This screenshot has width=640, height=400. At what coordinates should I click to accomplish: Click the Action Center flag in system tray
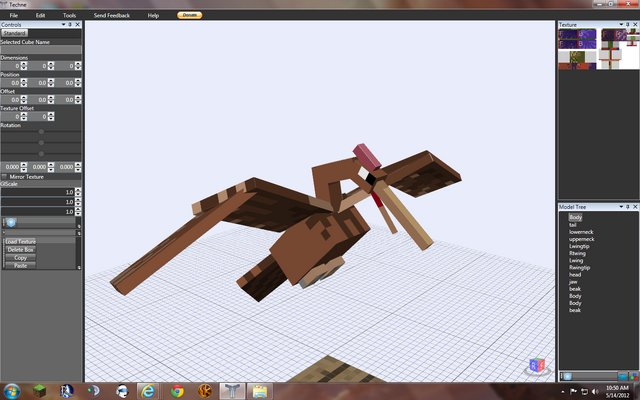tap(573, 391)
